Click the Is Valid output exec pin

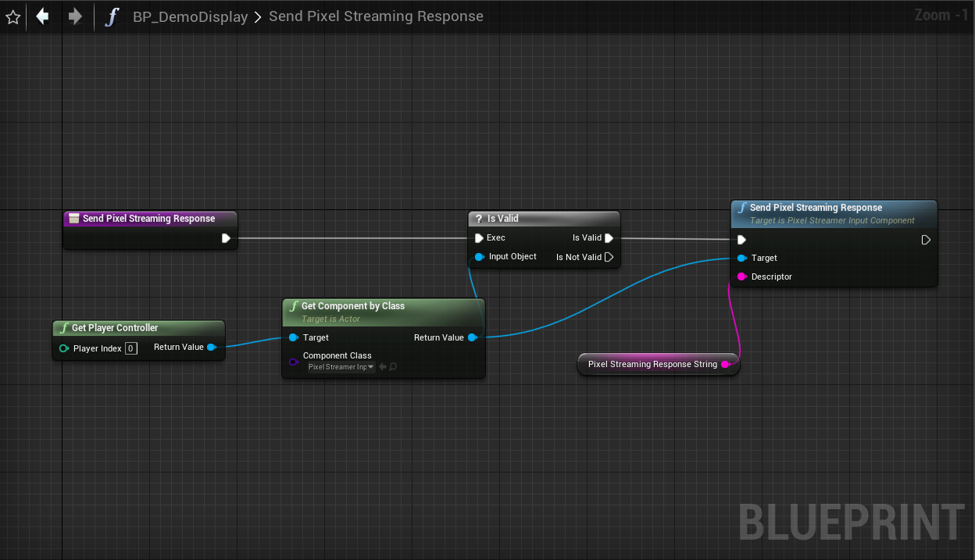pyautogui.click(x=609, y=238)
